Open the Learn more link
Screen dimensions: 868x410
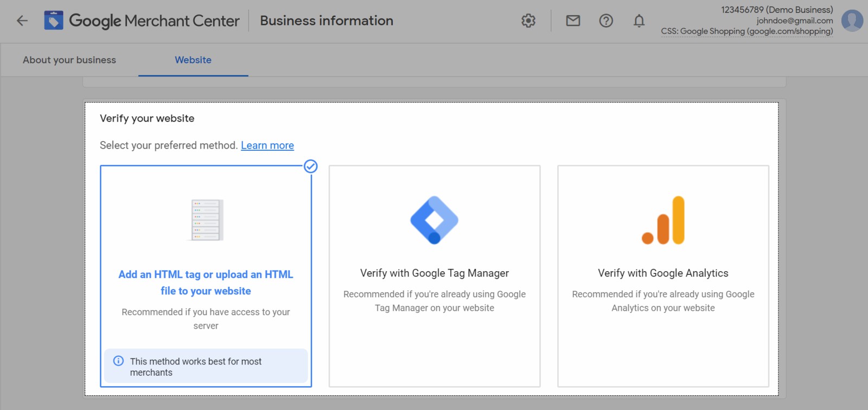click(267, 145)
